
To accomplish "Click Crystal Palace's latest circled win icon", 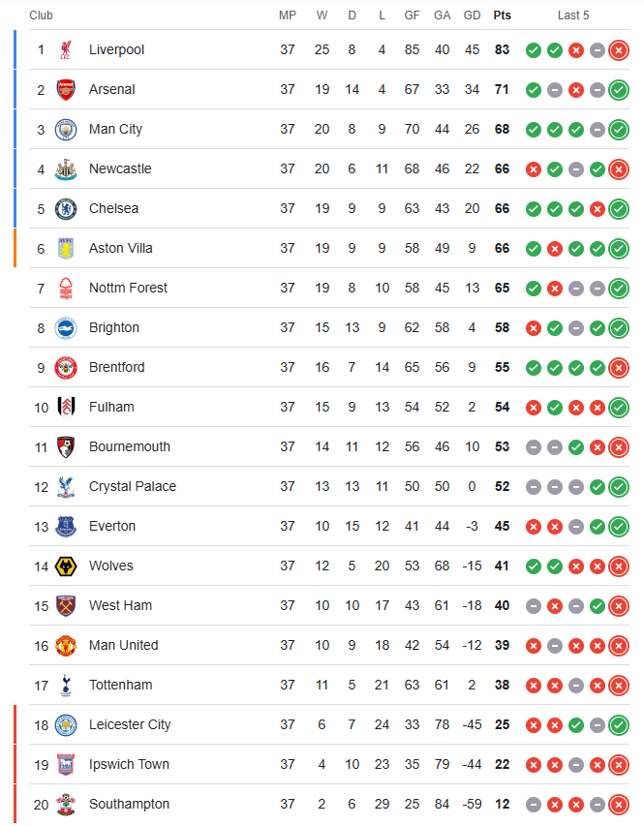I will [619, 487].
